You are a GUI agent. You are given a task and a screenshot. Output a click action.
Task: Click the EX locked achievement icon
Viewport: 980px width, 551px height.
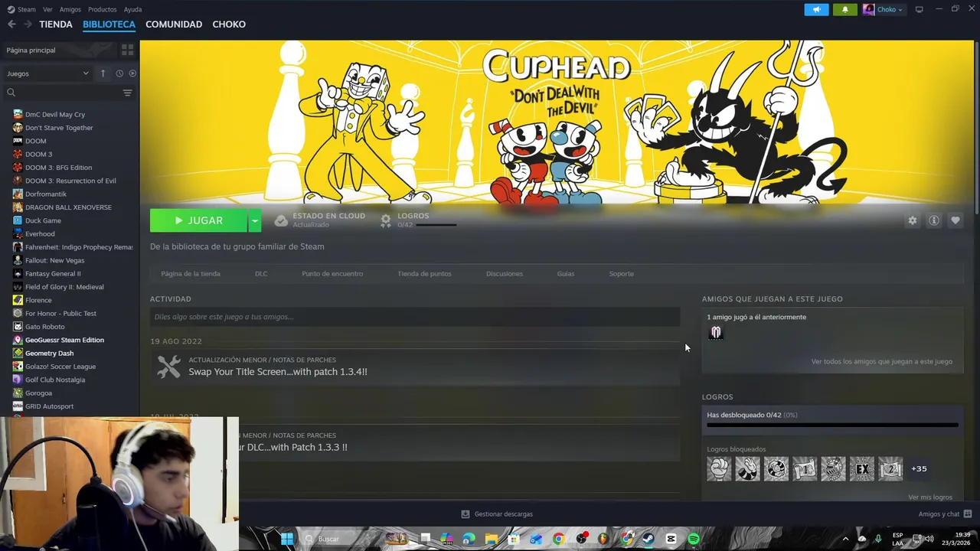point(862,468)
